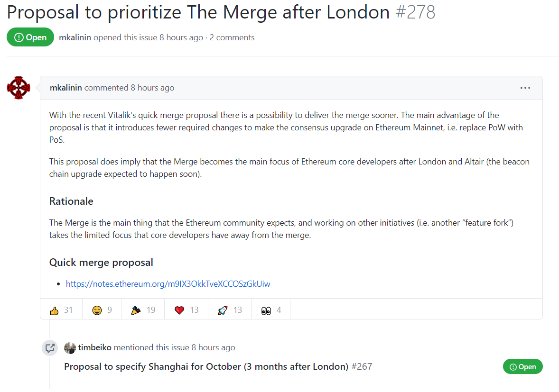Open the comment options ellipsis menu
This screenshot has width=559, height=392.
525,88
